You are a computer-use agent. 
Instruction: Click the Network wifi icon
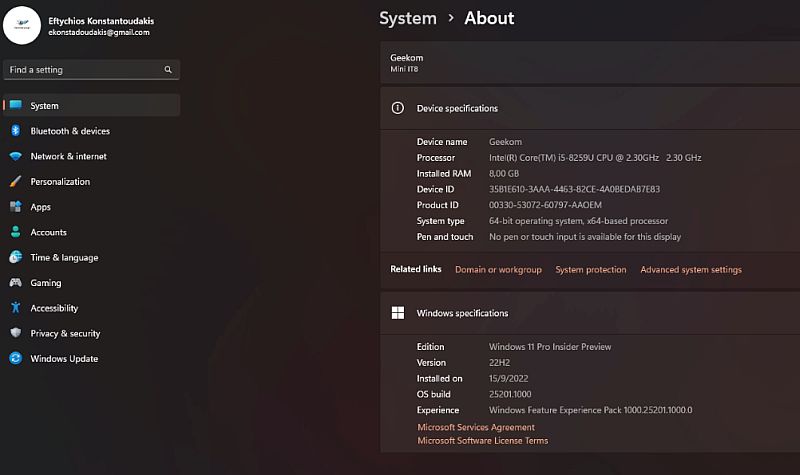coord(16,156)
